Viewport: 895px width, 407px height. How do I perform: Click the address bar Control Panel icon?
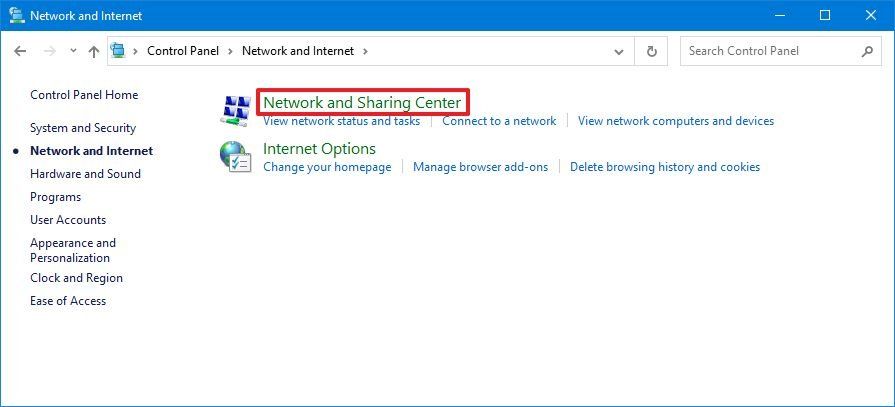coord(118,51)
